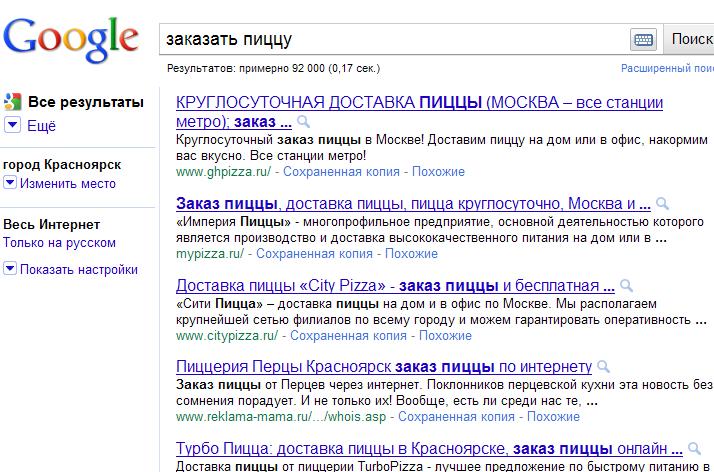
Task: Open Турбо Пицца доставка пиццы result
Action: coord(429,448)
